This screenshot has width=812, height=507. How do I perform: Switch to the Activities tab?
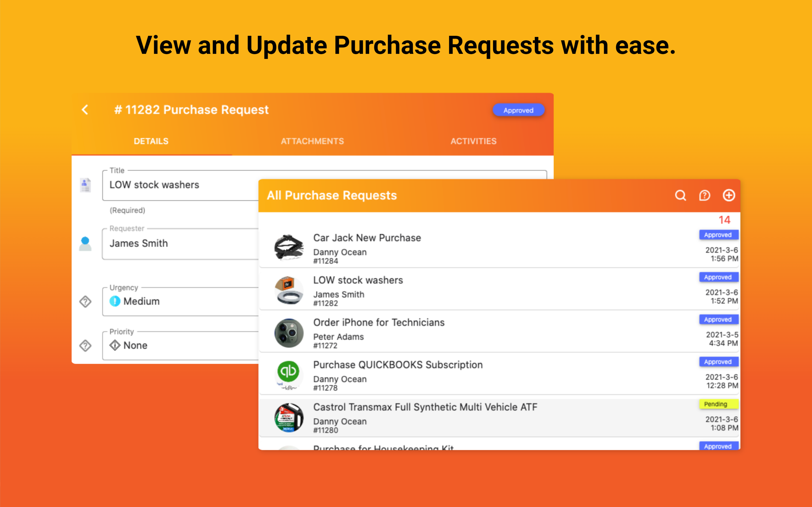pyautogui.click(x=473, y=141)
